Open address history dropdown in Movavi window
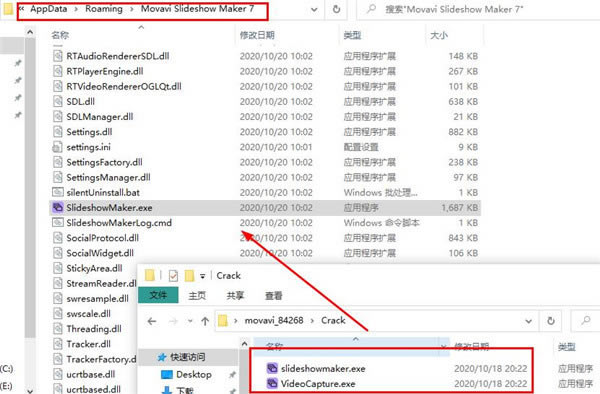Image resolution: width=600 pixels, height=394 pixels. coord(314,10)
